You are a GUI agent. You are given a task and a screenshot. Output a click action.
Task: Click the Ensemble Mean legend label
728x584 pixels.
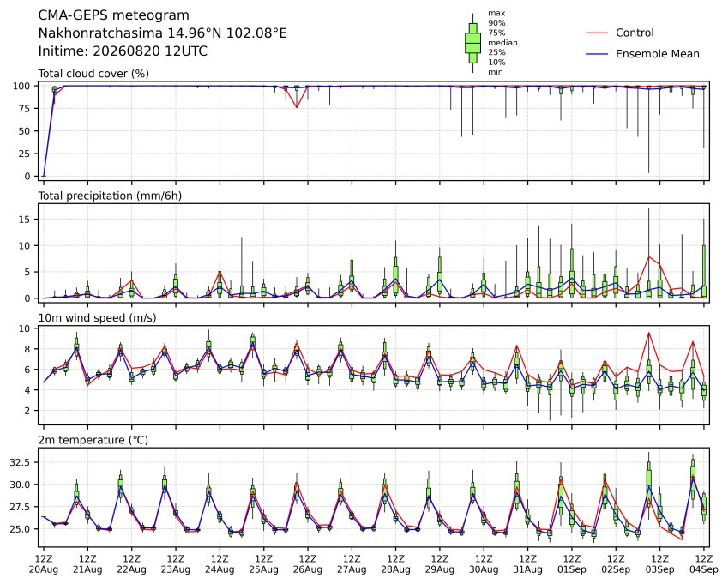658,54
